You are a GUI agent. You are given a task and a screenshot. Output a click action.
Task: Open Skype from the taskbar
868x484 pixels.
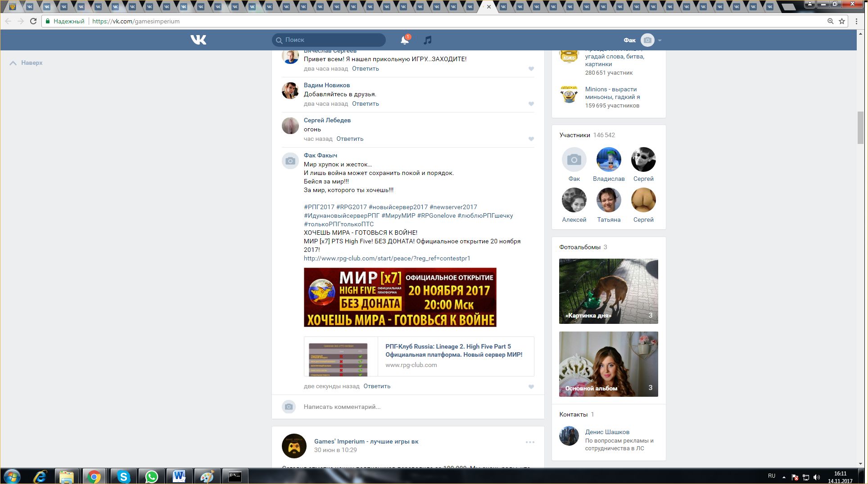(123, 476)
